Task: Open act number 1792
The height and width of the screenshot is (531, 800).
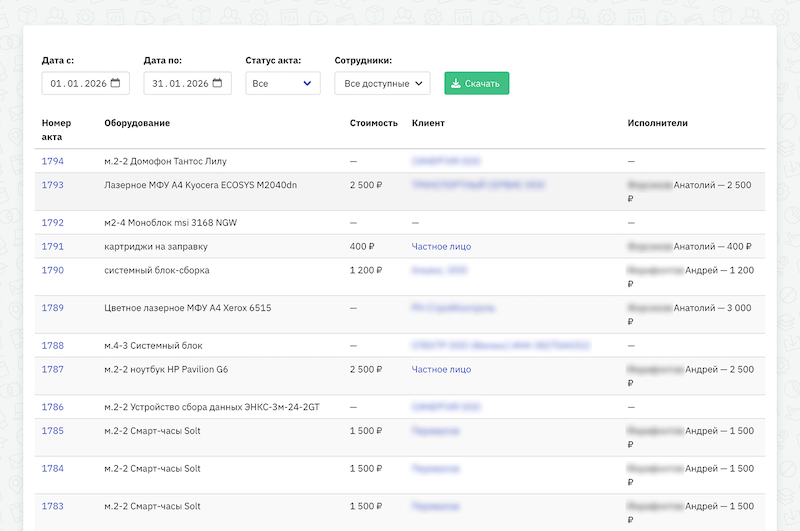Action: (52, 223)
